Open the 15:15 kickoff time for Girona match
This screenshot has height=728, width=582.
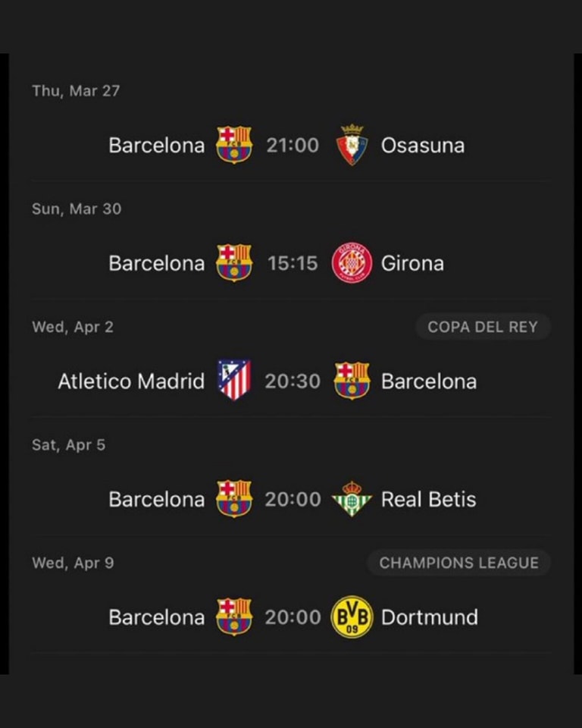pyautogui.click(x=293, y=263)
